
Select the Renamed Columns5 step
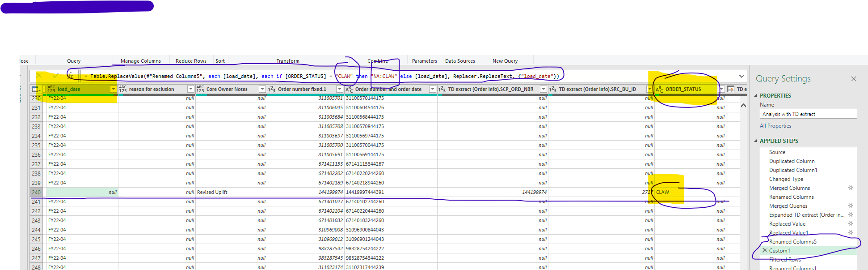point(792,242)
